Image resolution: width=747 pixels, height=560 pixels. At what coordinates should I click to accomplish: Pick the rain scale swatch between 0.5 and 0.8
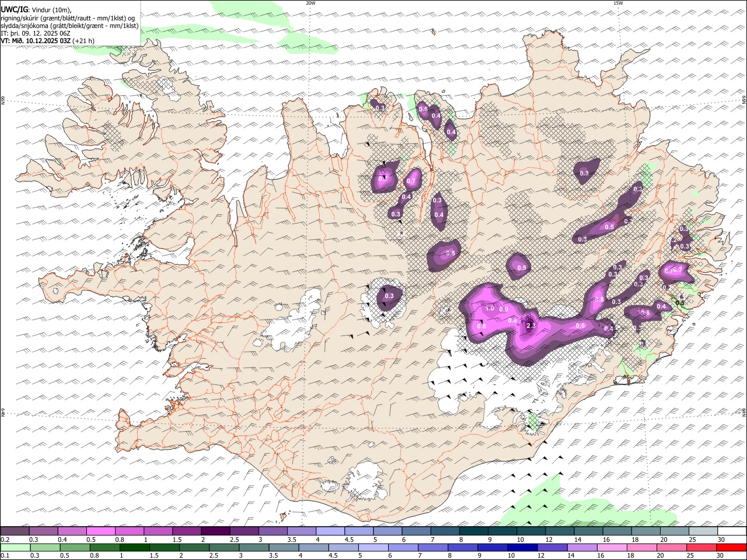[x=75, y=547]
